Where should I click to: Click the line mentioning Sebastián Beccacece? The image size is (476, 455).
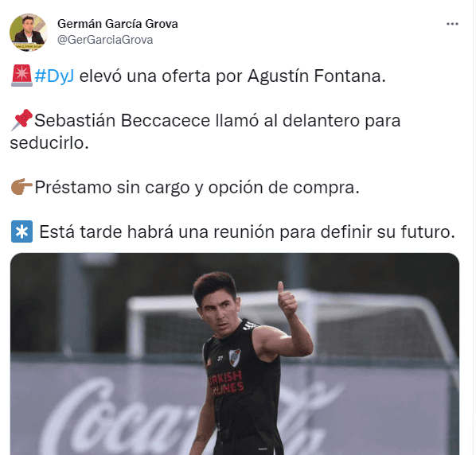[x=217, y=120]
